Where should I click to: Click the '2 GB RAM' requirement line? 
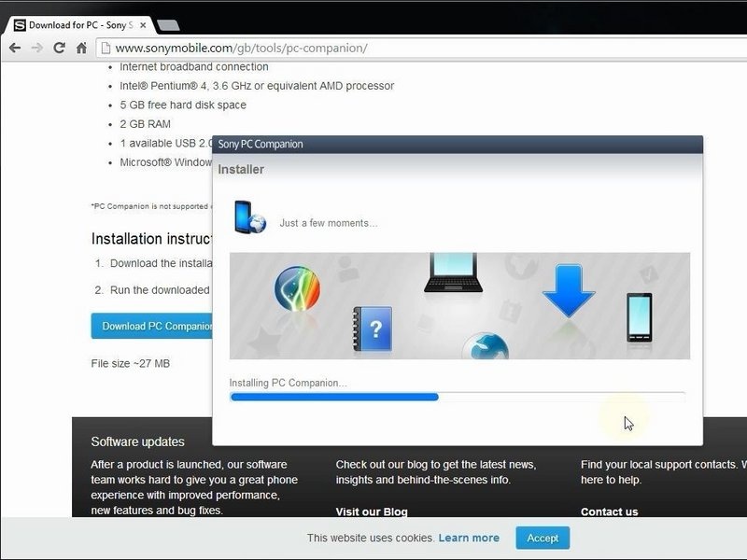[x=146, y=124]
